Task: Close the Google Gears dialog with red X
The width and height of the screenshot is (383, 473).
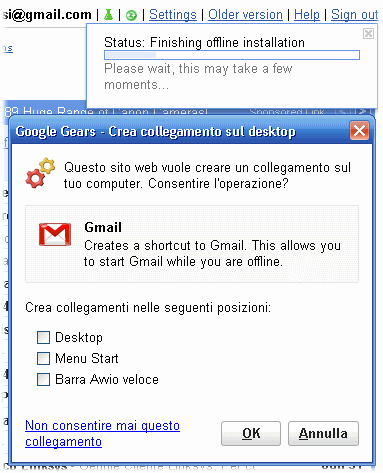Action: click(359, 131)
